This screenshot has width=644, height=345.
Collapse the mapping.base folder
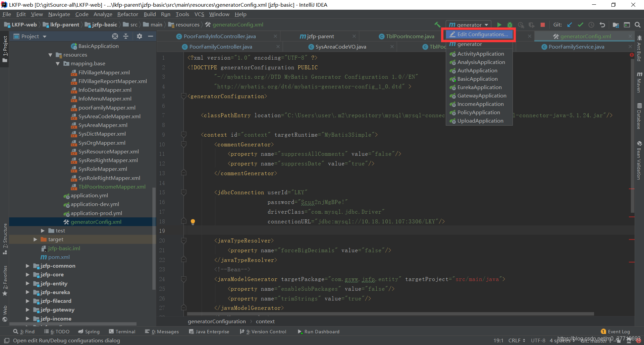coord(58,64)
